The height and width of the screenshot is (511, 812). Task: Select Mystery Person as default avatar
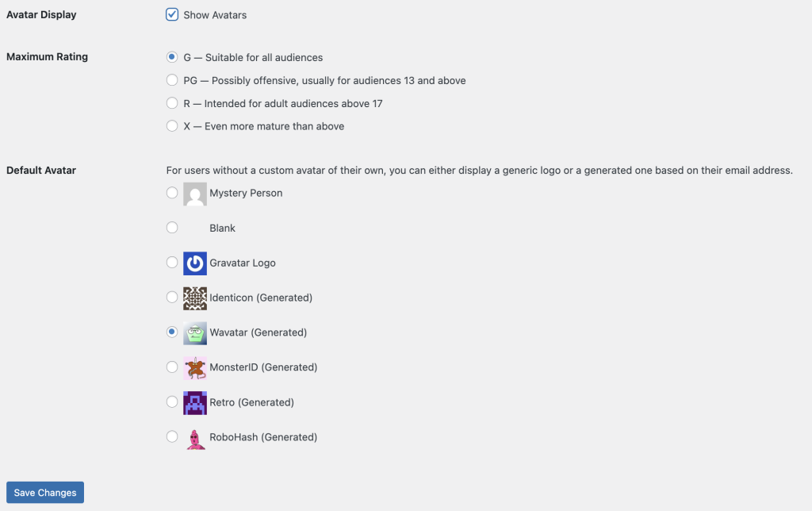point(172,193)
